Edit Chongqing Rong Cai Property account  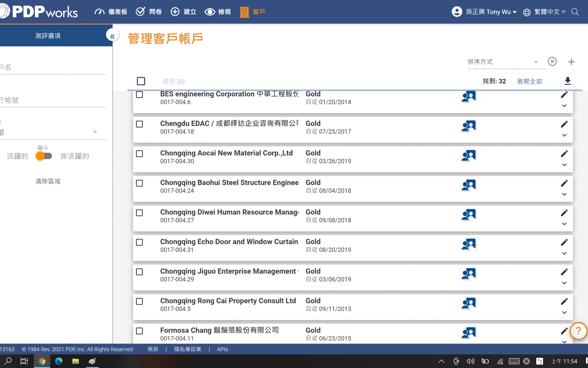pyautogui.click(x=564, y=301)
